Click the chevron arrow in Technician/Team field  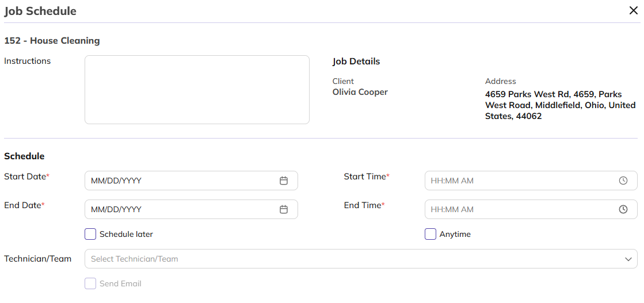click(x=628, y=259)
